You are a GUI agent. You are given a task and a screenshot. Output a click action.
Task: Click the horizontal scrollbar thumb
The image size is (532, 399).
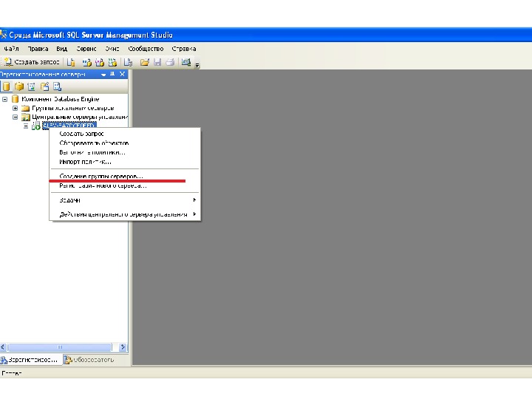(x=60, y=347)
